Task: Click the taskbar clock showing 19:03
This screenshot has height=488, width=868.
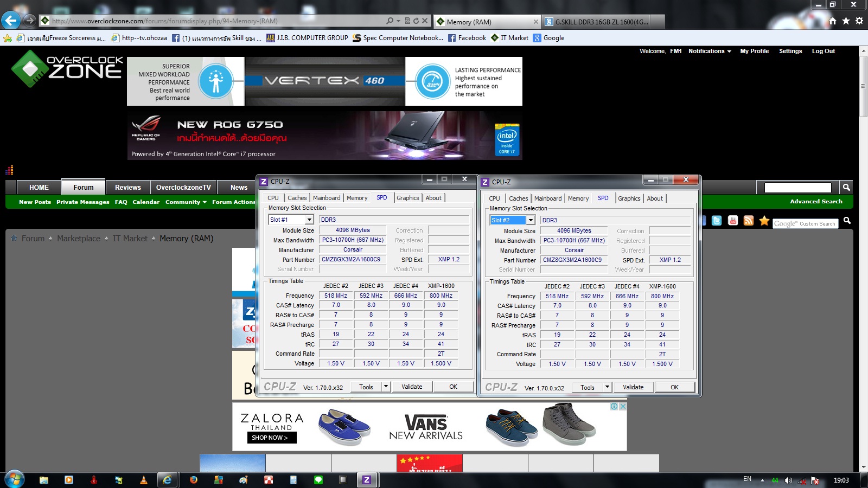Action: pos(841,480)
